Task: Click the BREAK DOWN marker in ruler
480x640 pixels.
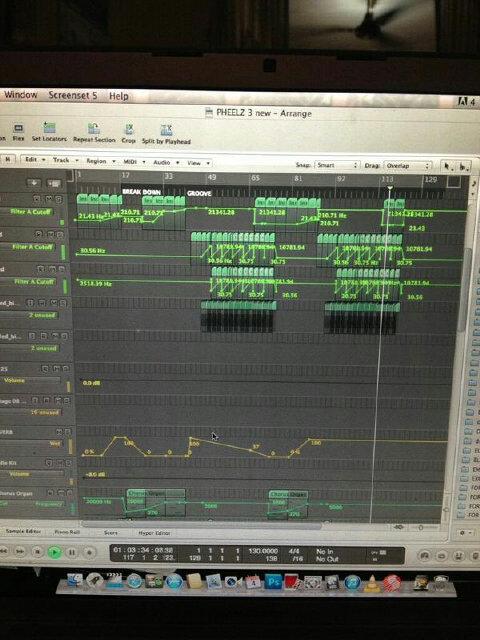Action: pyautogui.click(x=142, y=191)
